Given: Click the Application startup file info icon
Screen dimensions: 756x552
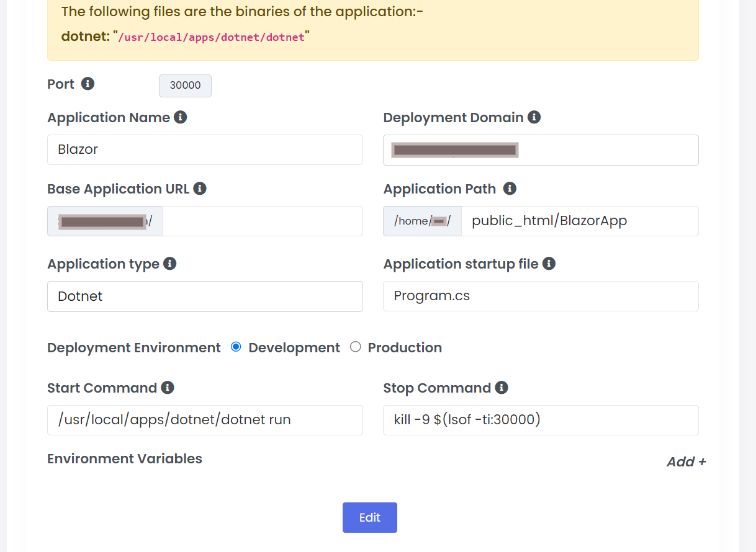Looking at the screenshot, I should pyautogui.click(x=549, y=264).
